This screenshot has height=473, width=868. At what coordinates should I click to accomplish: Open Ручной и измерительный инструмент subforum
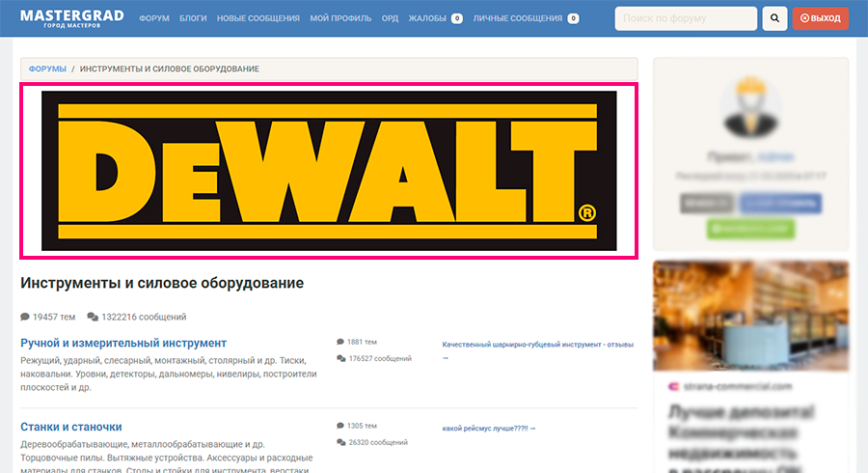click(x=123, y=343)
